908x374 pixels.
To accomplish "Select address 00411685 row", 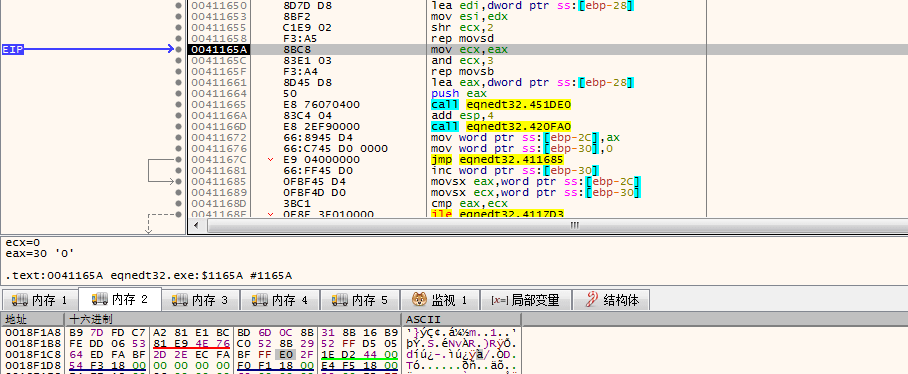I will coord(219,182).
